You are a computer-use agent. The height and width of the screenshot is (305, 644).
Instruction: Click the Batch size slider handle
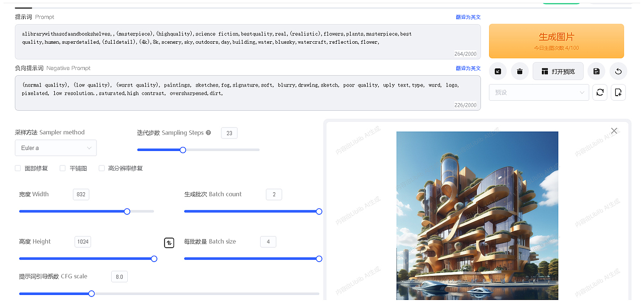319,259
